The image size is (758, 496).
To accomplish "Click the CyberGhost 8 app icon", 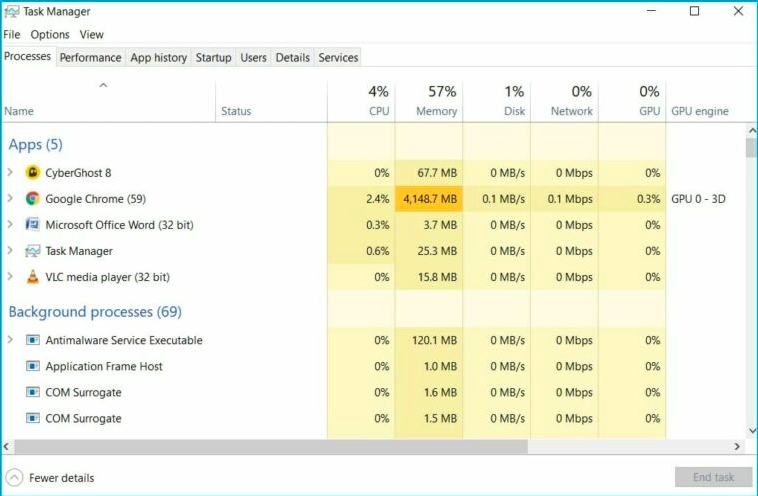I will [32, 173].
